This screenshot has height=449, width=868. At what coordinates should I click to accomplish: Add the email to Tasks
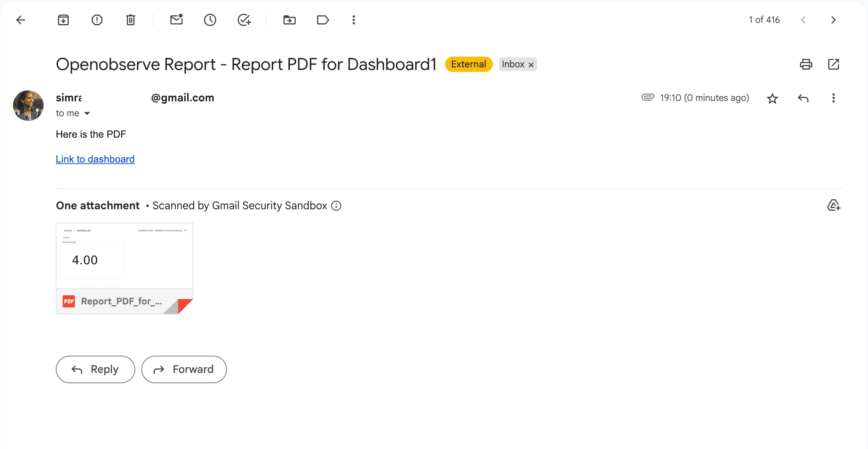click(244, 20)
